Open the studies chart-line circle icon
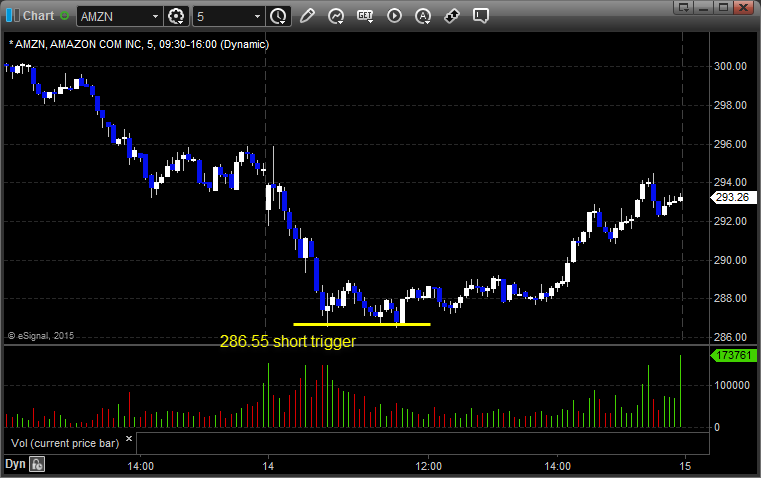The width and height of the screenshot is (761, 478). click(335, 16)
